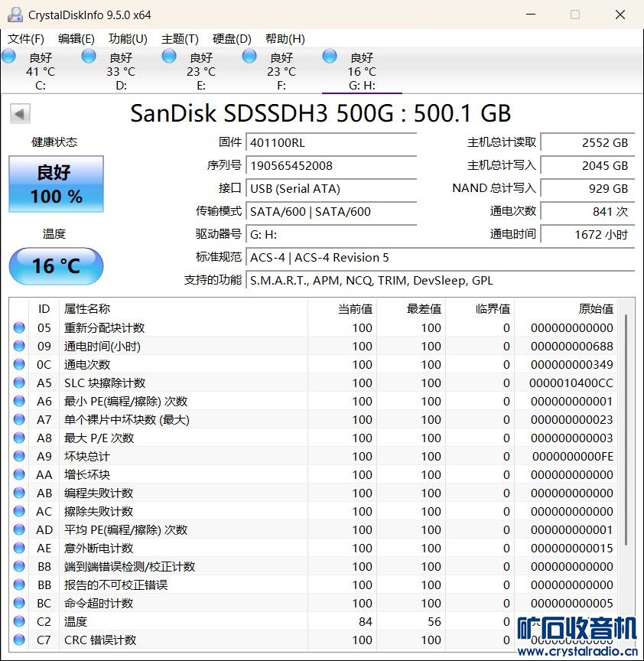This screenshot has width=644, height=661.
Task: Click status orb for attribute AE row
Action: (x=19, y=548)
